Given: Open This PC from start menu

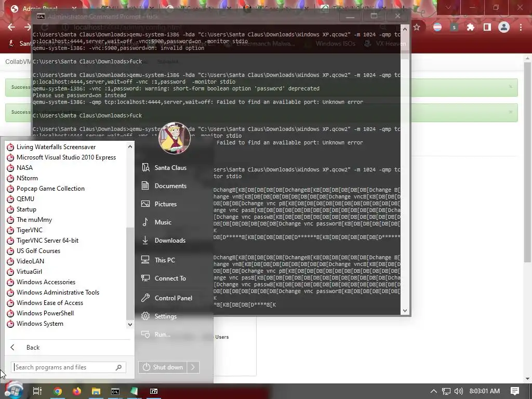Looking at the screenshot, I should 158,260.
